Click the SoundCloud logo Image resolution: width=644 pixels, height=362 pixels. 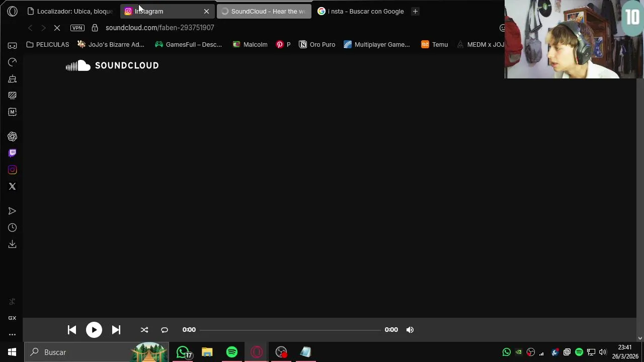tap(112, 65)
